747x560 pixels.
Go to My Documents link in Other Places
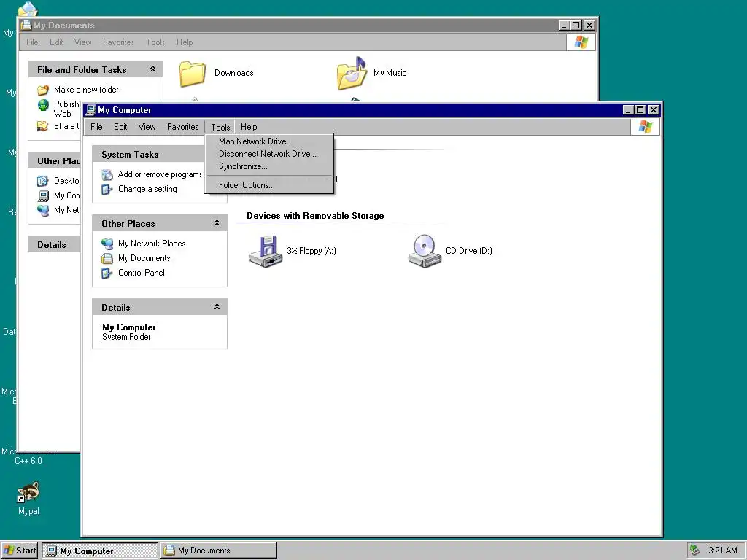(x=144, y=258)
